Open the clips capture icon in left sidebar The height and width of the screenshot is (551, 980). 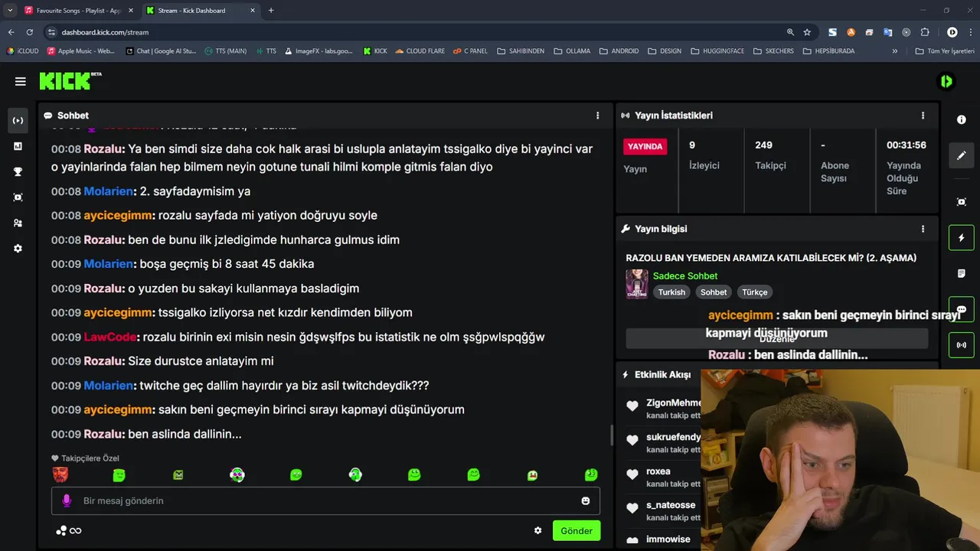click(x=18, y=197)
